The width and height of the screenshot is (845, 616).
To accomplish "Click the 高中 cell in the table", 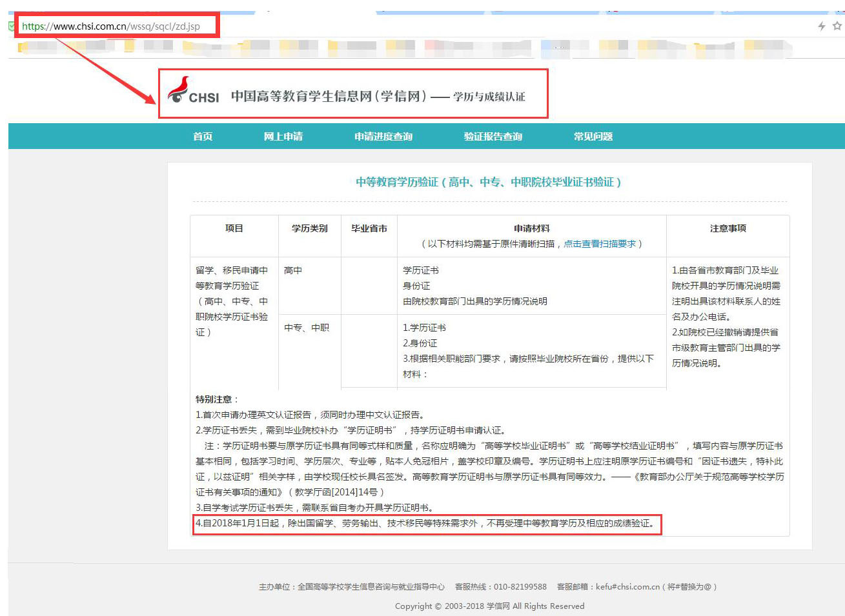I will pyautogui.click(x=293, y=270).
